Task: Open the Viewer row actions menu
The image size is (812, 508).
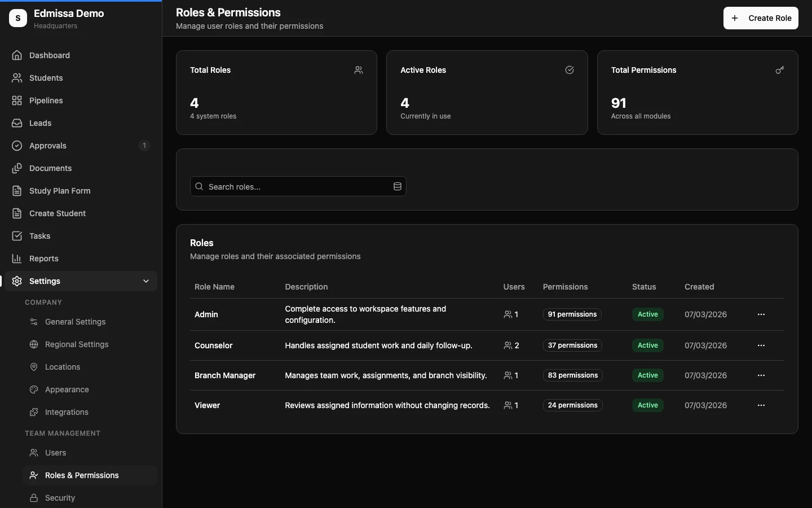Action: click(761, 405)
